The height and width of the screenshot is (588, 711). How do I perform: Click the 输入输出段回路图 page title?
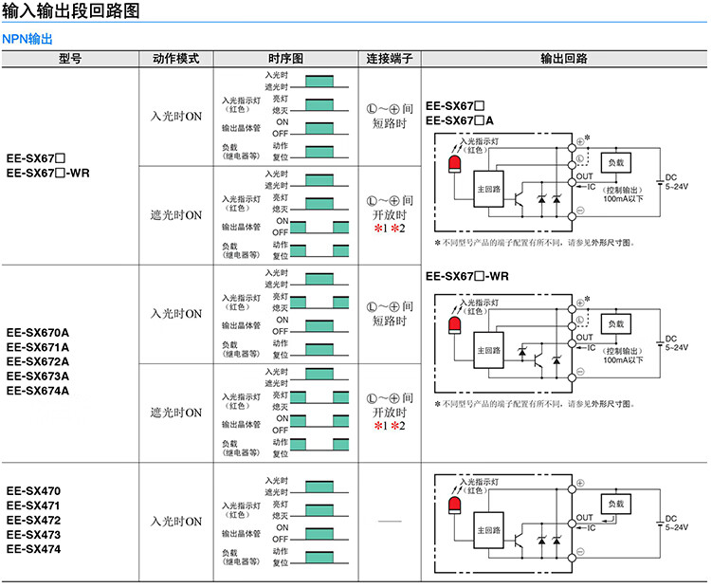click(x=71, y=10)
